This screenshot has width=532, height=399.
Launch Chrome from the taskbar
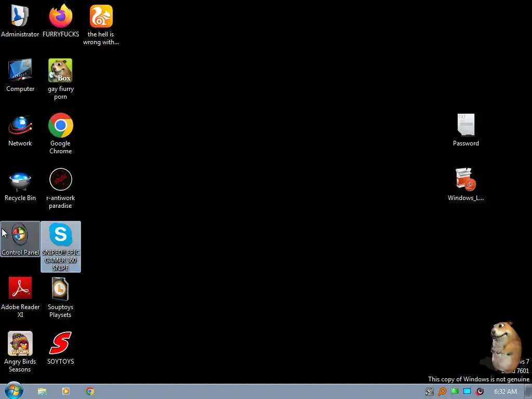click(90, 391)
